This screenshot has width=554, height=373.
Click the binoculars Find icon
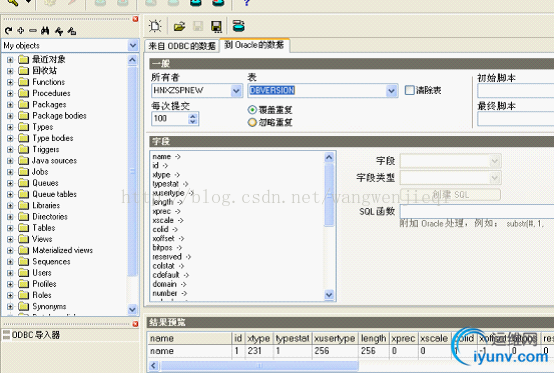pos(45,31)
